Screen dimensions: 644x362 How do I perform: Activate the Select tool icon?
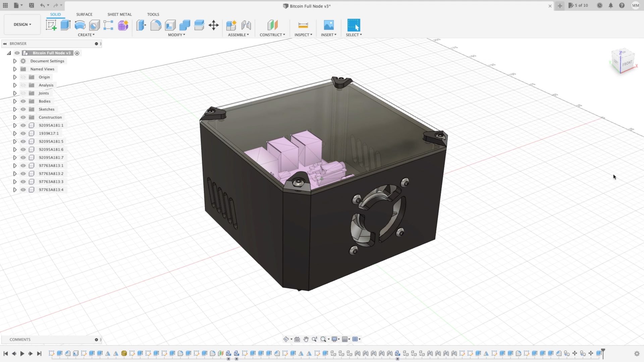click(x=354, y=25)
